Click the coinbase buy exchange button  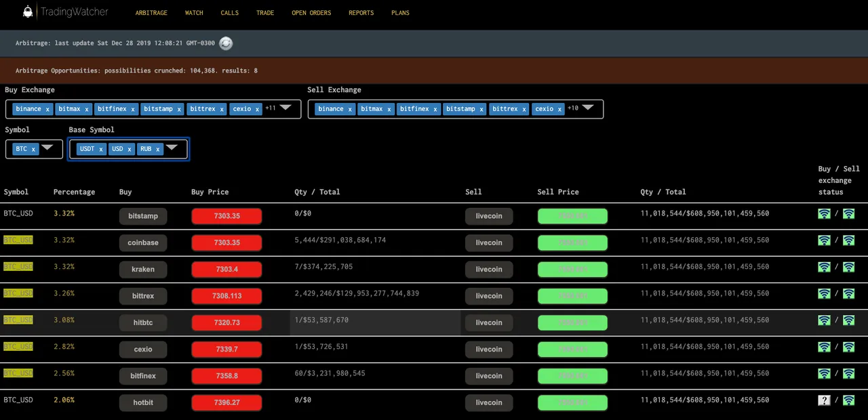pos(143,243)
